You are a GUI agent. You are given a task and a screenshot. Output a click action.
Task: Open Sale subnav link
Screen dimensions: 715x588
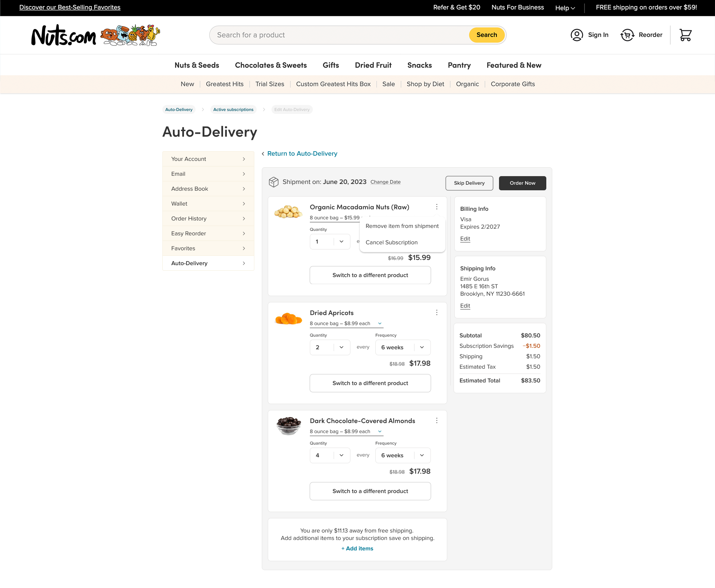click(388, 84)
